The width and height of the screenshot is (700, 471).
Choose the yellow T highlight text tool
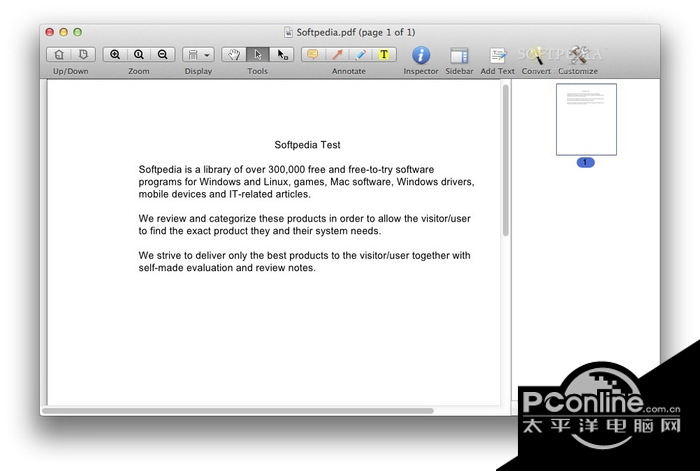(x=384, y=54)
